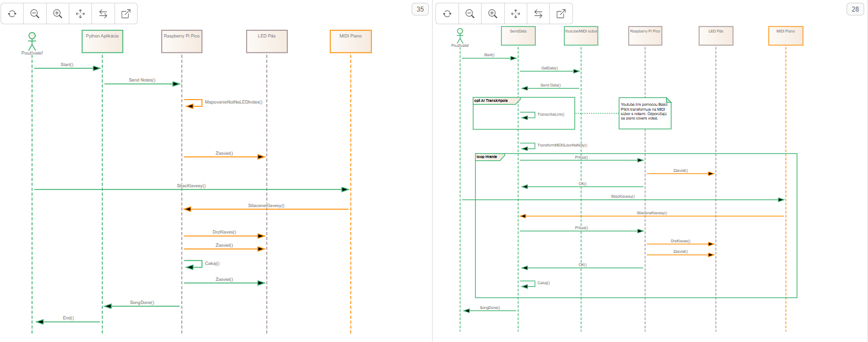868x342 pixels.
Task: Click the reset view icon in left diagram toolbar
Action: (12, 14)
